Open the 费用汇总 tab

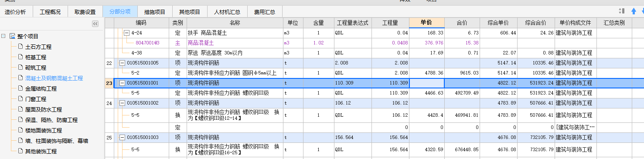265,12
